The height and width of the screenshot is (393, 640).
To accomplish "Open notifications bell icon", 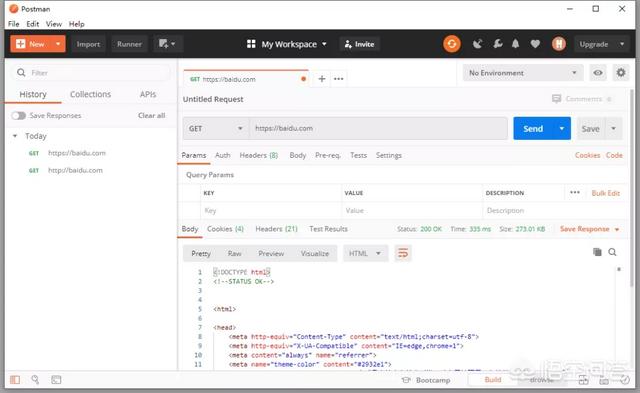I will point(516,44).
